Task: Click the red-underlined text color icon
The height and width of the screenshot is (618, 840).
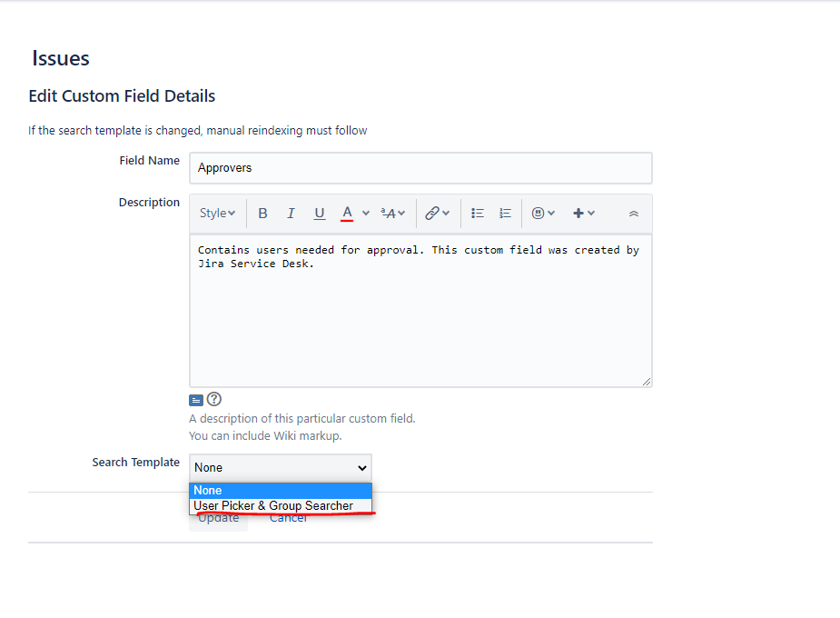Action: pyautogui.click(x=347, y=214)
